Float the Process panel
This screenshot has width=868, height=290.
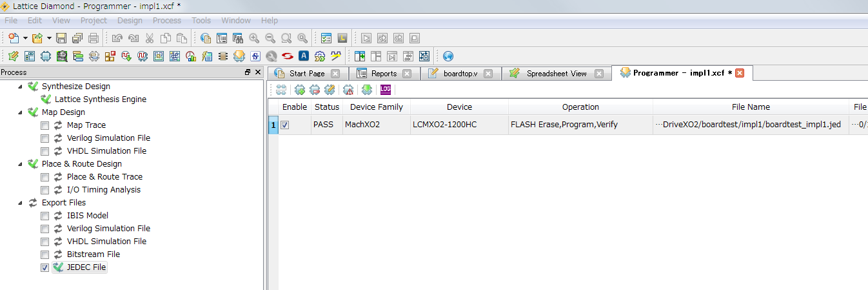(248, 72)
